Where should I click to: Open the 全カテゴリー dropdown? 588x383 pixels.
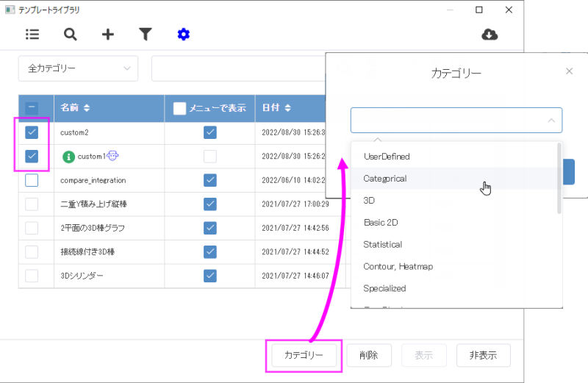[x=78, y=68]
